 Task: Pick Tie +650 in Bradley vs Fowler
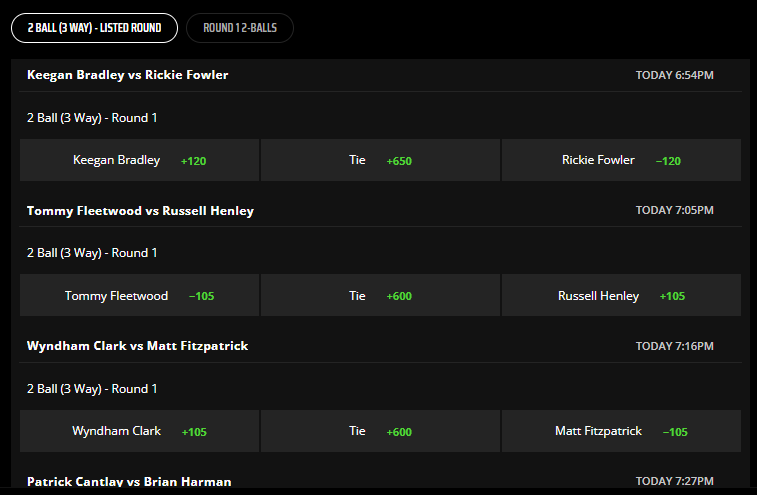[380, 160]
